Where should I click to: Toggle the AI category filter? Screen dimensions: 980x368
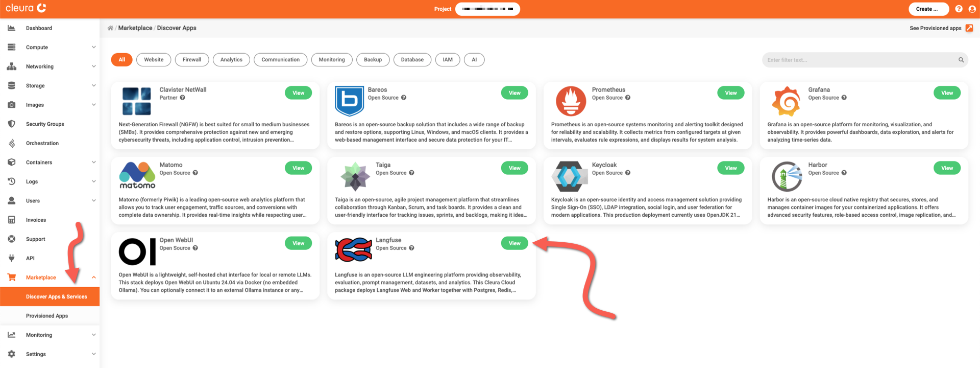click(x=474, y=60)
